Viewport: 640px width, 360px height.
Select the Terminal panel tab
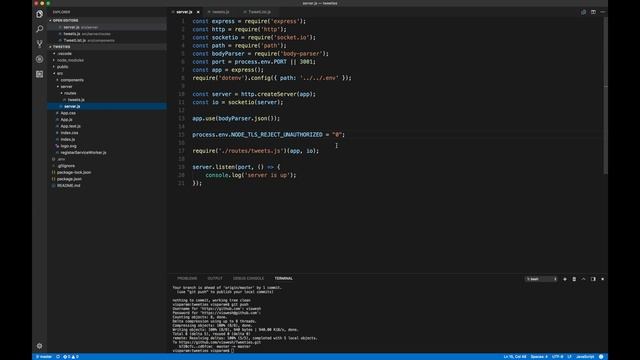pyautogui.click(x=284, y=278)
